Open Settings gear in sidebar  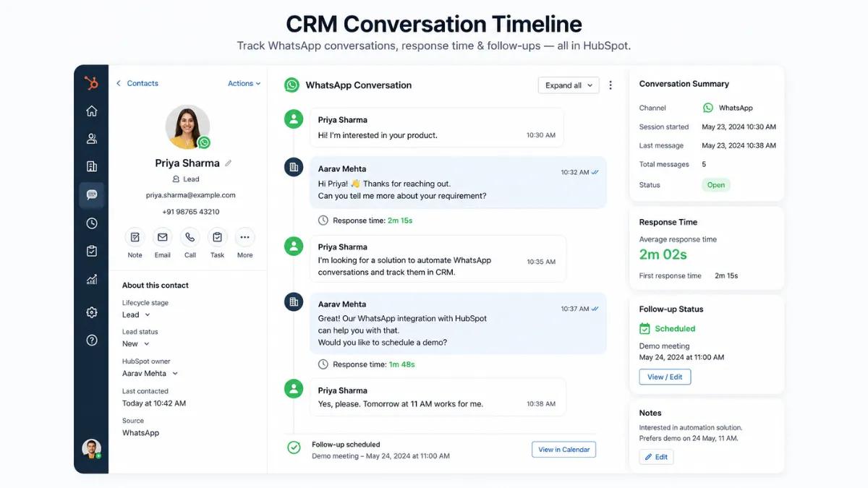pyautogui.click(x=91, y=312)
